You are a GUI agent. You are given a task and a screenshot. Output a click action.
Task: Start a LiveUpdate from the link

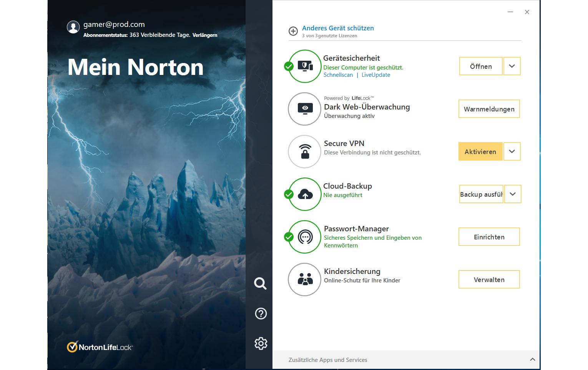[x=376, y=75]
